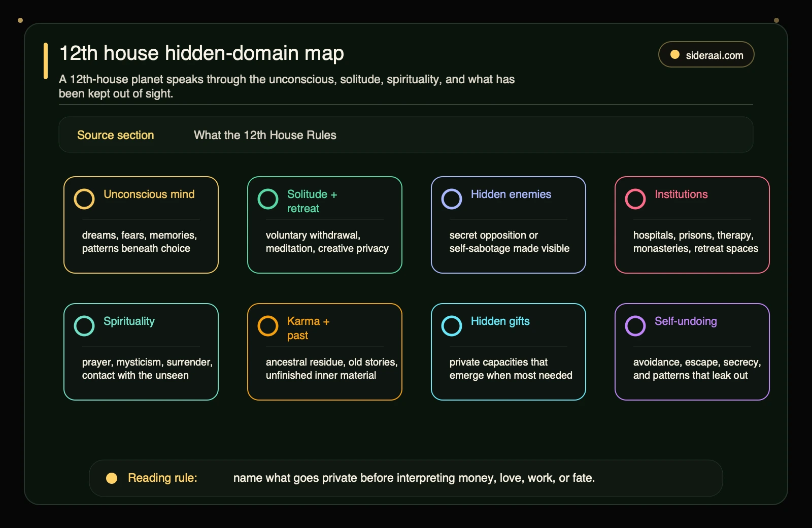Click the '12th house hidden-domain map' title
Image resolution: width=812 pixels, height=528 pixels.
pos(201,53)
